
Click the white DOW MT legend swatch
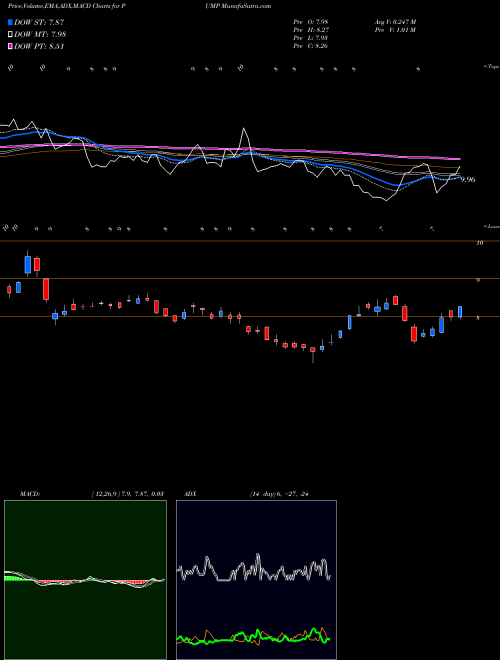[x=10, y=35]
